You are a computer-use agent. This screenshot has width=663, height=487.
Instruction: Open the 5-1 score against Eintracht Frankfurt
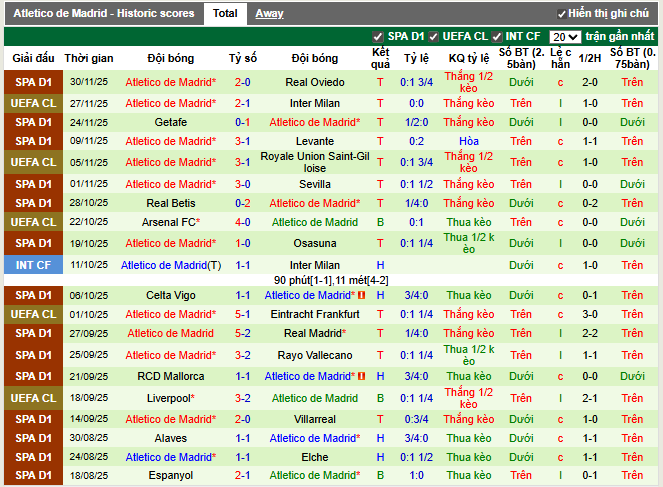pyautogui.click(x=243, y=314)
